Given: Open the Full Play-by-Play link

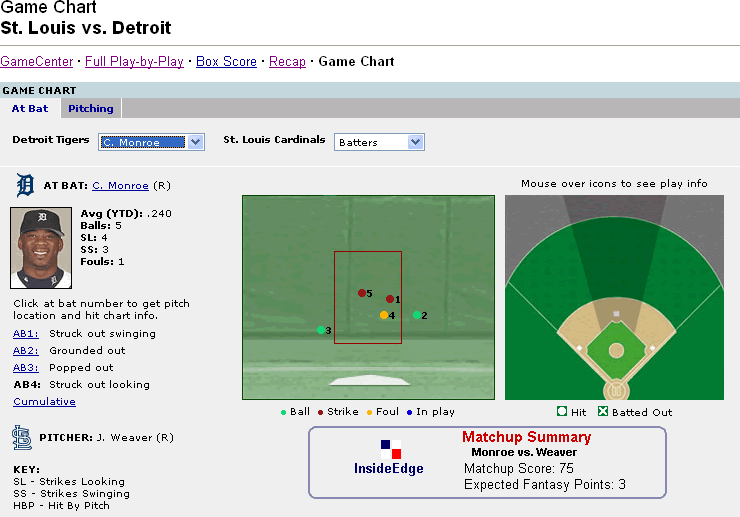Looking at the screenshot, I should point(134,61).
